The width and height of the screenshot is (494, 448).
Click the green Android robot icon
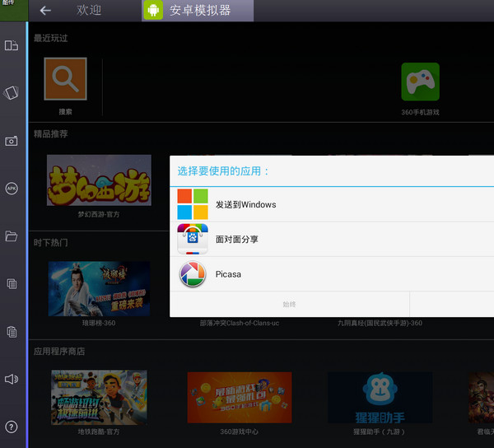[153, 10]
